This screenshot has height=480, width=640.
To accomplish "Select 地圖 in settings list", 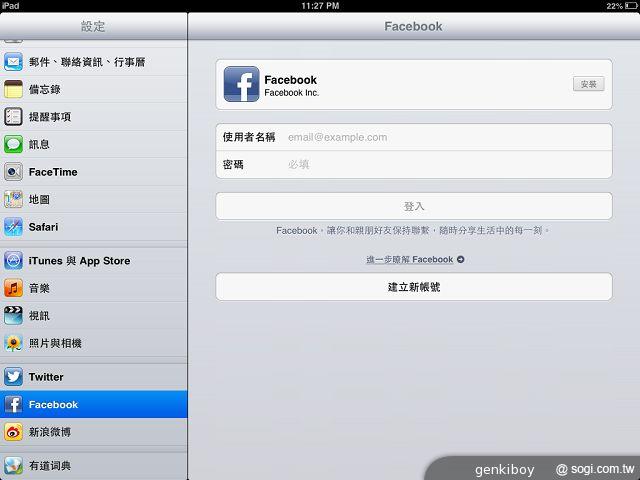I will point(93,199).
